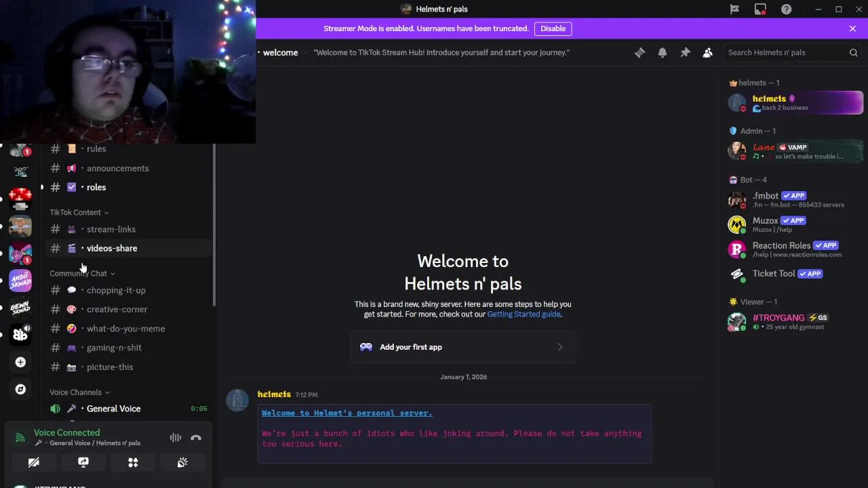Click helmets username on the message

point(274,394)
